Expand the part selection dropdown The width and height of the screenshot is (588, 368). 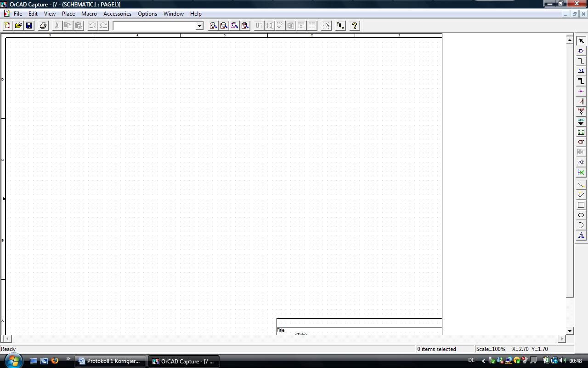tap(199, 26)
